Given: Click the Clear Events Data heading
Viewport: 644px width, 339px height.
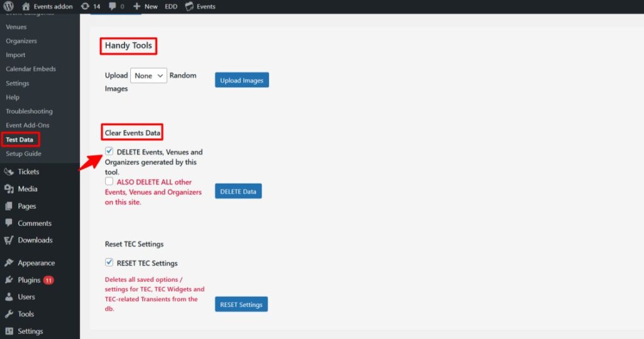Looking at the screenshot, I should 132,133.
